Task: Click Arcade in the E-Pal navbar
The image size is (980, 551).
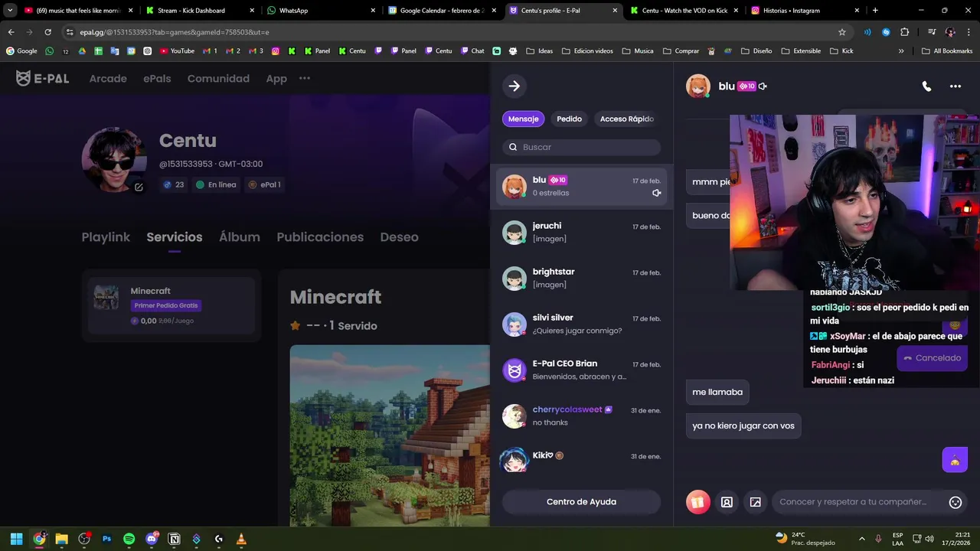Action: [108, 78]
